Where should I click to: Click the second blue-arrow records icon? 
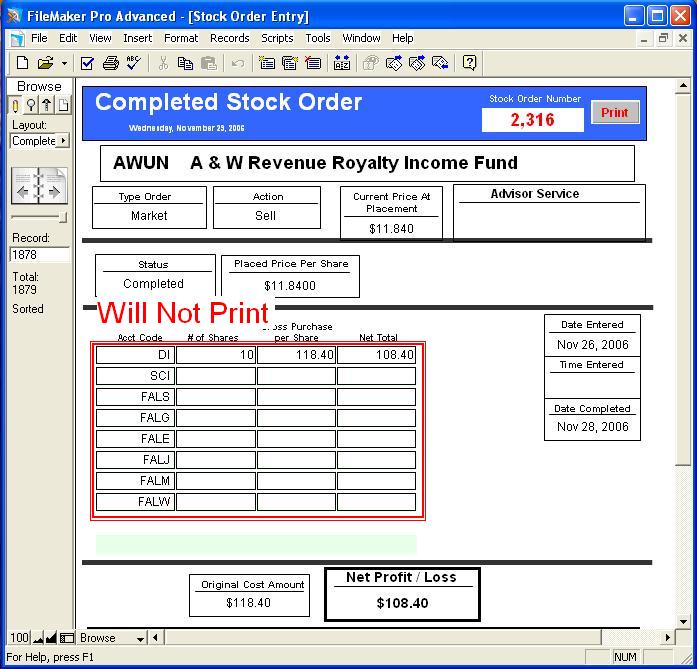417,63
